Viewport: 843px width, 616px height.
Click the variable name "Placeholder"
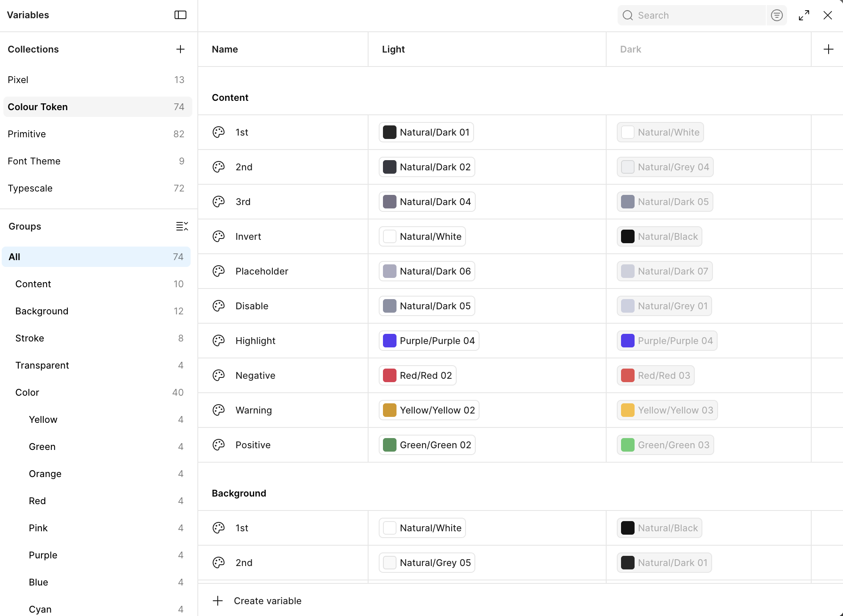tap(262, 271)
